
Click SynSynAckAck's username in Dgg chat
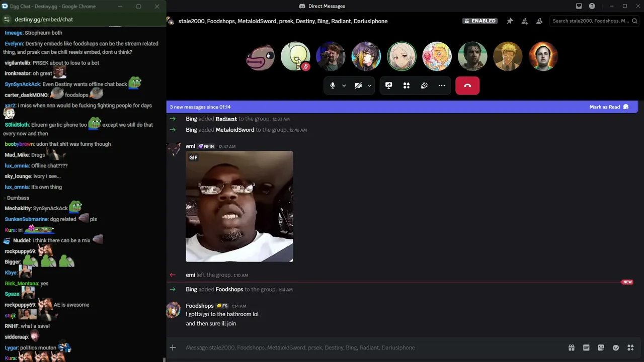pyautogui.click(x=22, y=84)
